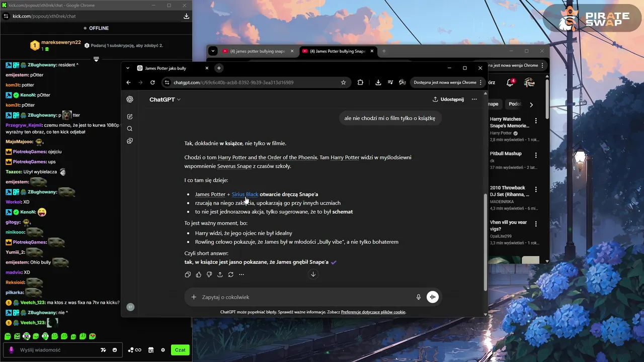
Task: Download icon in Kick popout address bar
Action: 186,16
